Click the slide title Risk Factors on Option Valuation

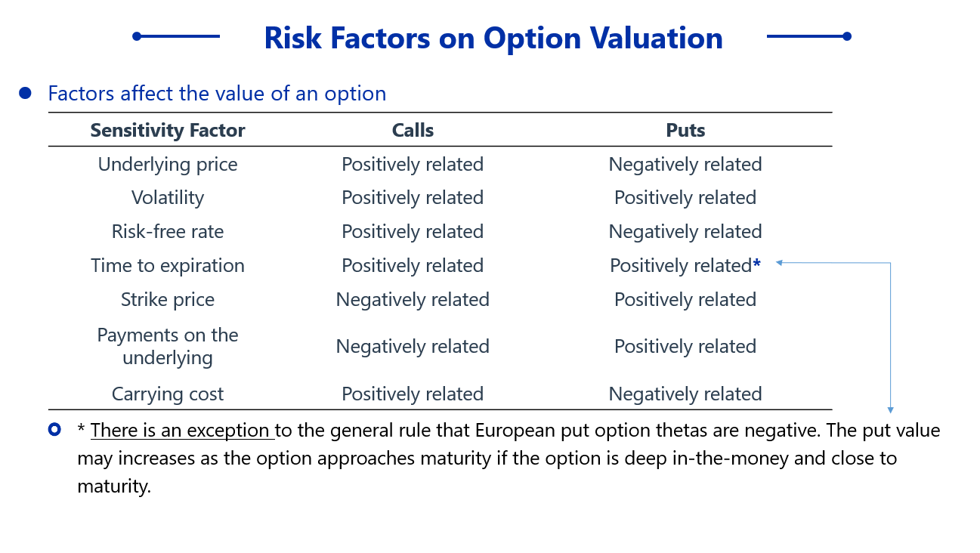tap(493, 37)
